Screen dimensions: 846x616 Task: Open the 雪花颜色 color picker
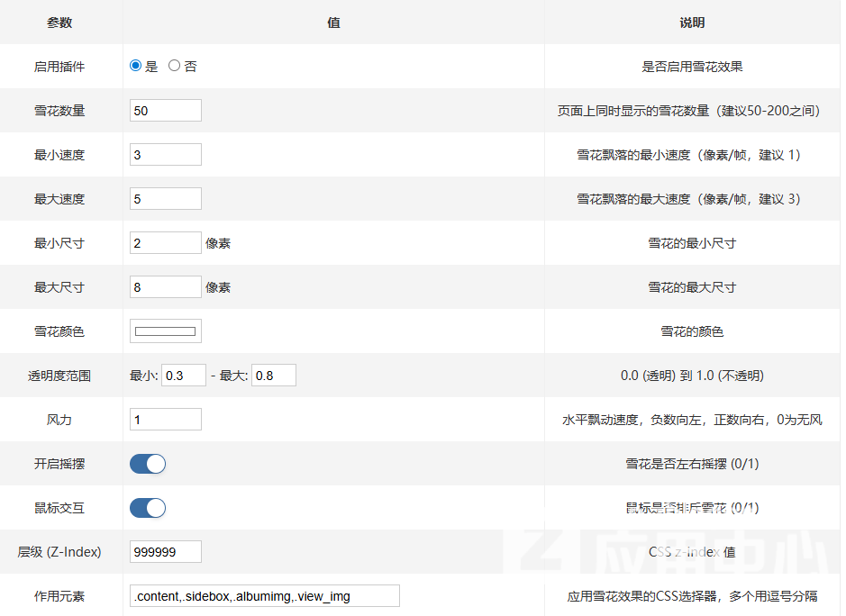pyautogui.click(x=165, y=331)
